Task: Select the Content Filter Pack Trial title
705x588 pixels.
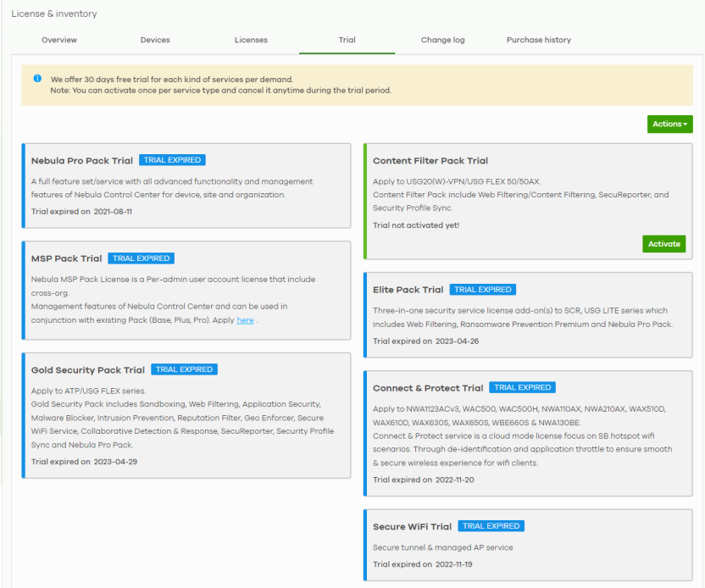Action: (x=430, y=161)
